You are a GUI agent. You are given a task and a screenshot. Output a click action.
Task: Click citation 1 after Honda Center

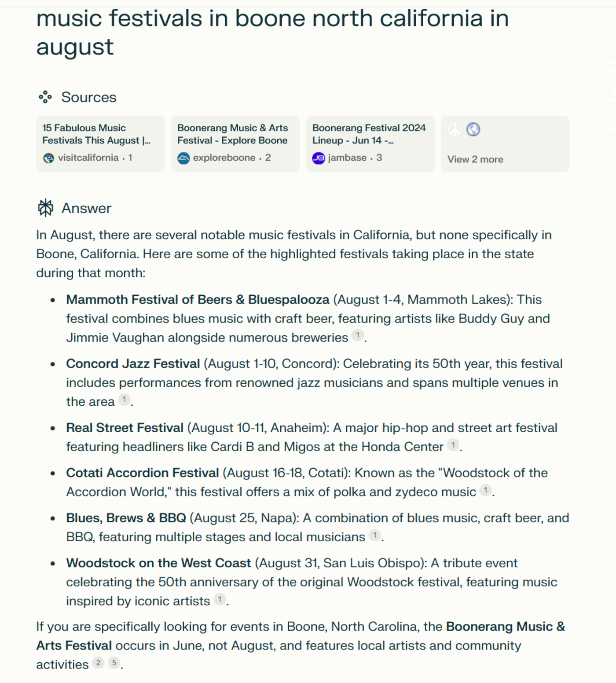coord(453,445)
